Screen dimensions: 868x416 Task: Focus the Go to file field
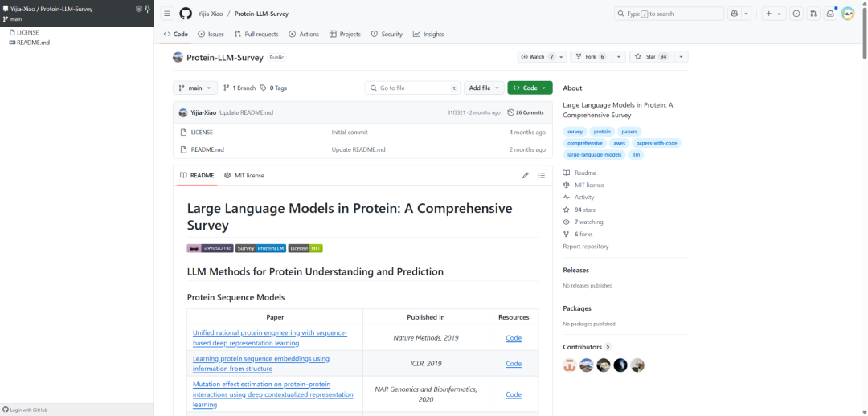click(x=412, y=88)
